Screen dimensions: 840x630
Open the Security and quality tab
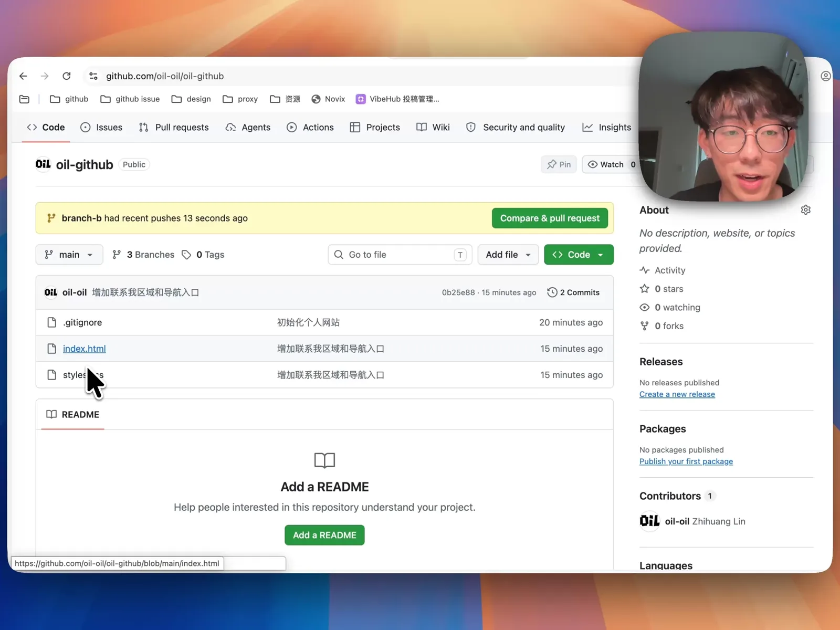coord(516,128)
